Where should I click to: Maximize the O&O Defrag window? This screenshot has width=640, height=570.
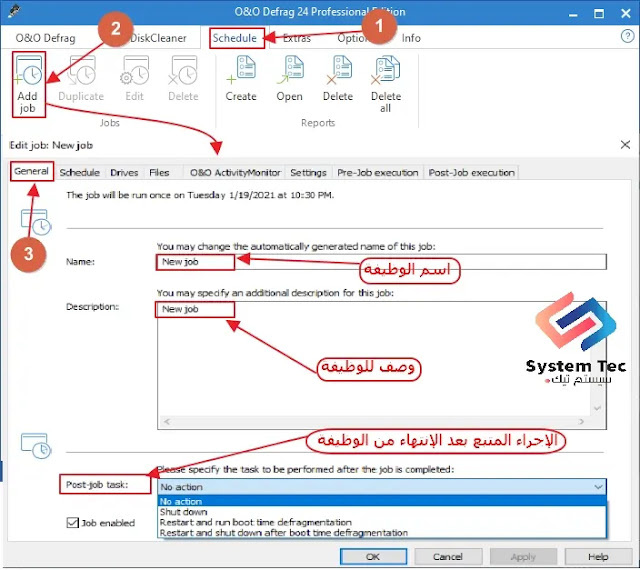pyautogui.click(x=599, y=13)
